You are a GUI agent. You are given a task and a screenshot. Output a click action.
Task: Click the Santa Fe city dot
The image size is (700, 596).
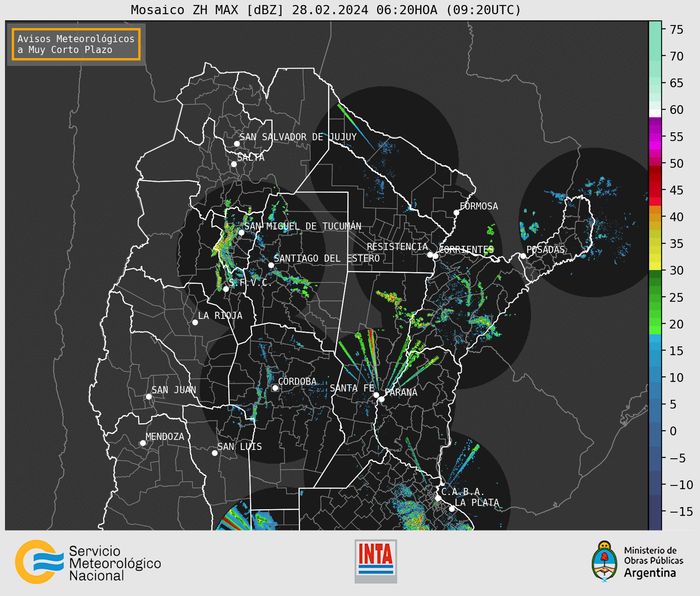[x=376, y=395]
